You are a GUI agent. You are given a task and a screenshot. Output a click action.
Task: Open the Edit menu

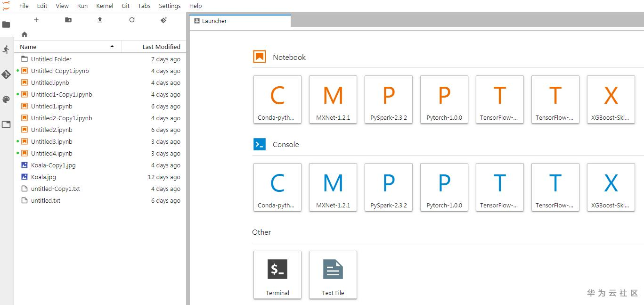pyautogui.click(x=42, y=6)
